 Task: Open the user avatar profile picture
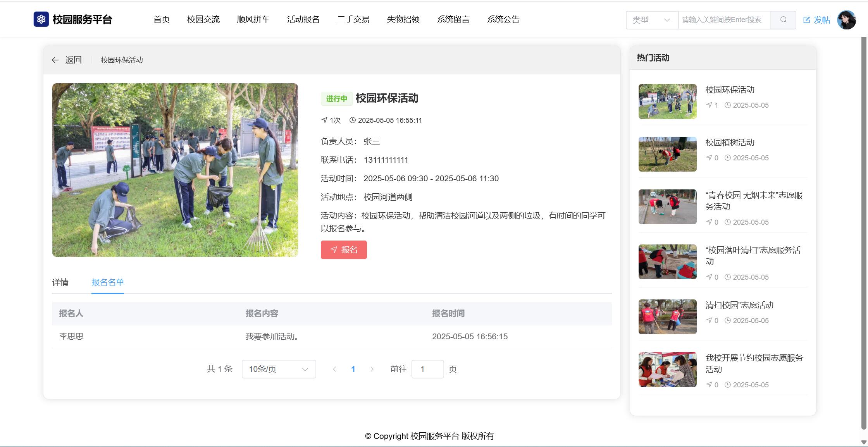coord(846,20)
